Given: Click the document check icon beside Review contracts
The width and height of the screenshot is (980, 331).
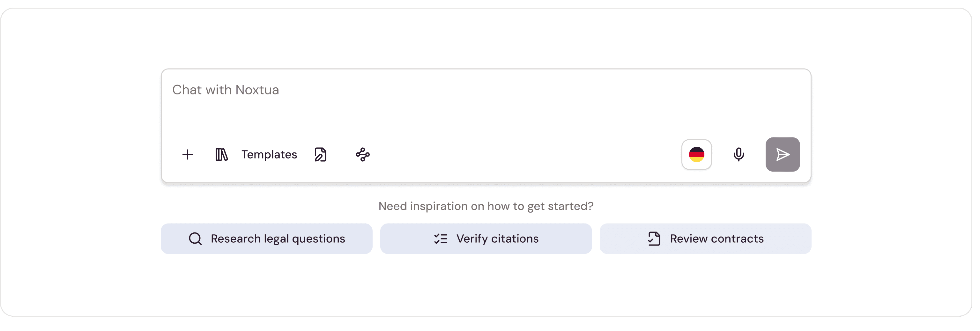Looking at the screenshot, I should tap(654, 239).
